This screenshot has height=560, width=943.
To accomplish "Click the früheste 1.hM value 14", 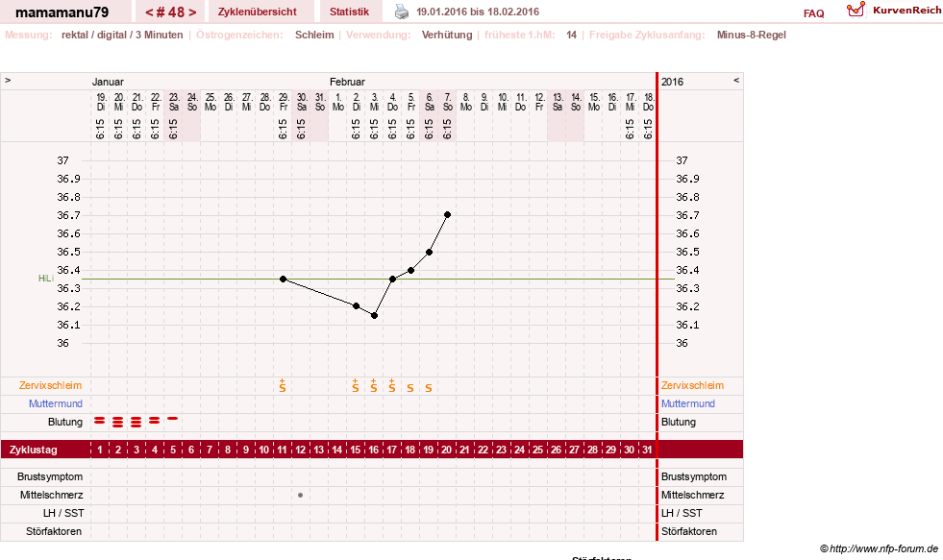I will click(x=571, y=35).
